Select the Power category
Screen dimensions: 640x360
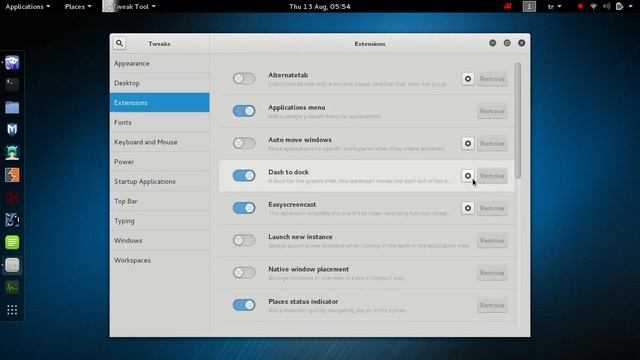click(160, 162)
